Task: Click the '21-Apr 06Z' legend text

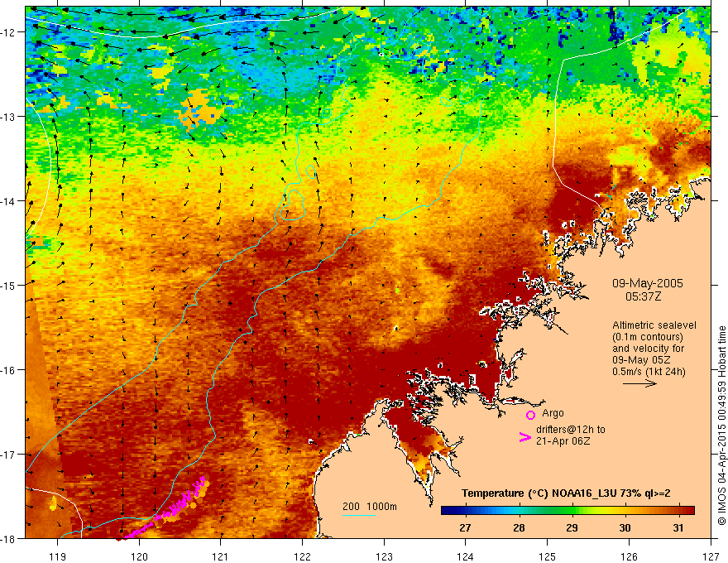Action: click(563, 440)
